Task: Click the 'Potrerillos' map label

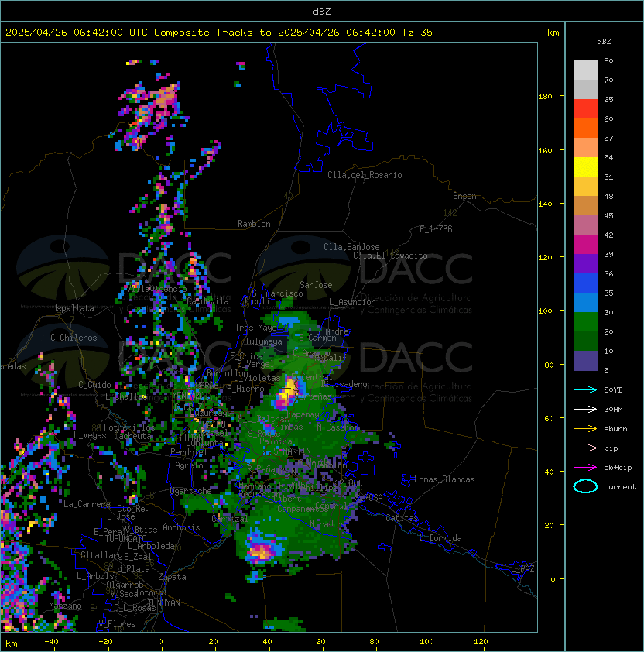Action: (129, 427)
